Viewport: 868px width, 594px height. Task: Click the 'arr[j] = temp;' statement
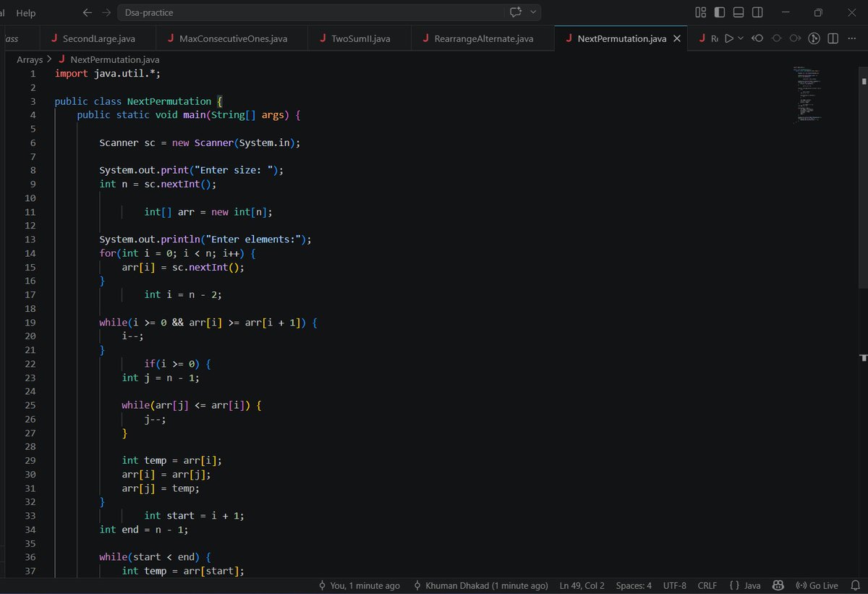(161, 488)
